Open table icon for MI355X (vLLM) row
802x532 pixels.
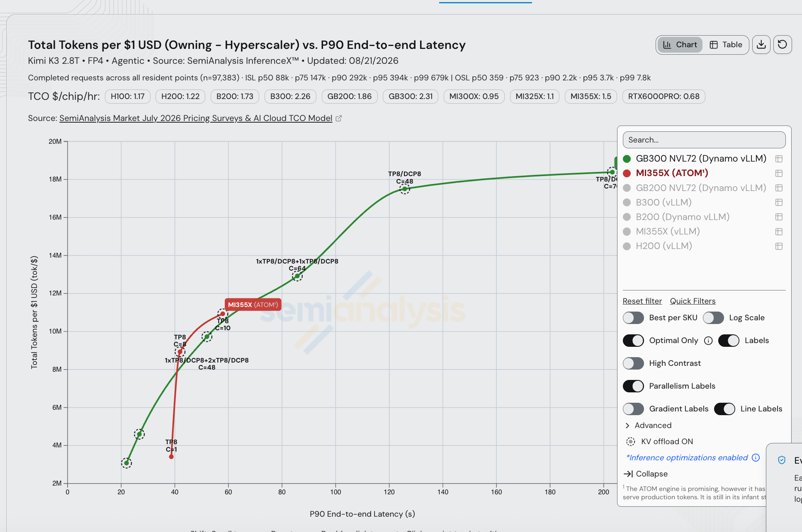779,232
